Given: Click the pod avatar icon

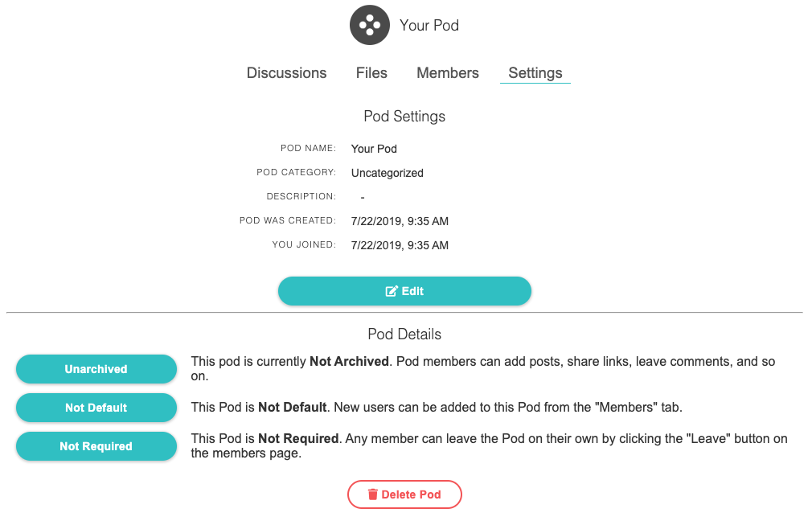Looking at the screenshot, I should pos(370,25).
